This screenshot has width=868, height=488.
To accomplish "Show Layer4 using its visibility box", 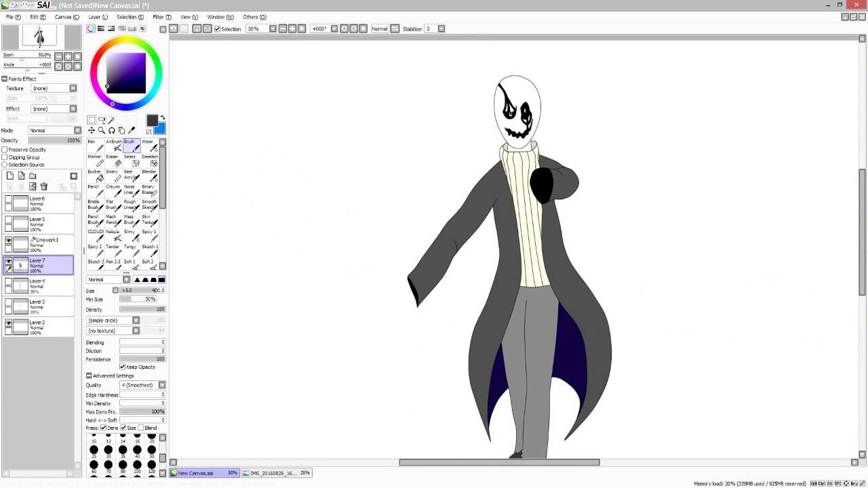I will tap(8, 282).
